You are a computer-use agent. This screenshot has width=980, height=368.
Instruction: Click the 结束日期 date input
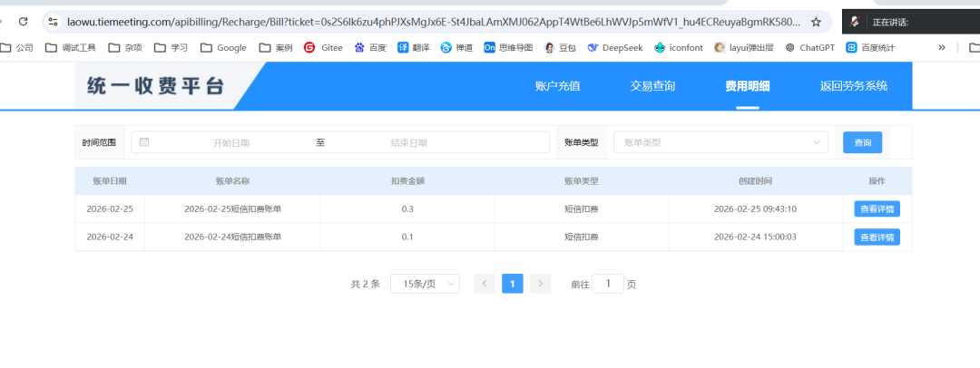click(408, 142)
